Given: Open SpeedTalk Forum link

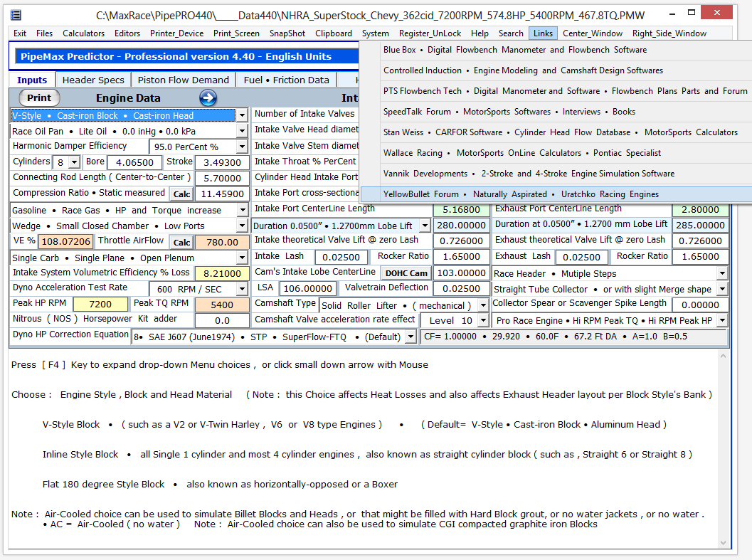Looking at the screenshot, I should click(x=556, y=112).
